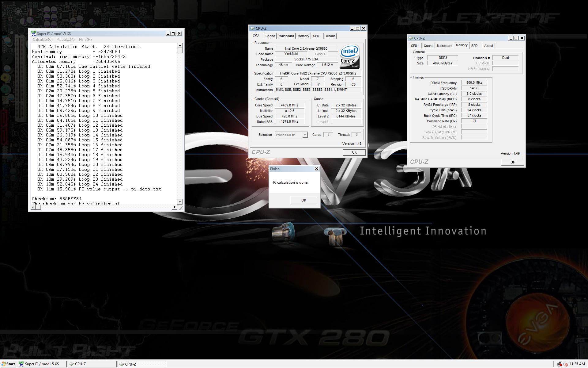The height and width of the screenshot is (368, 588).
Task: Switch to Cache tab in memory CPU-Z window
Action: tap(428, 46)
